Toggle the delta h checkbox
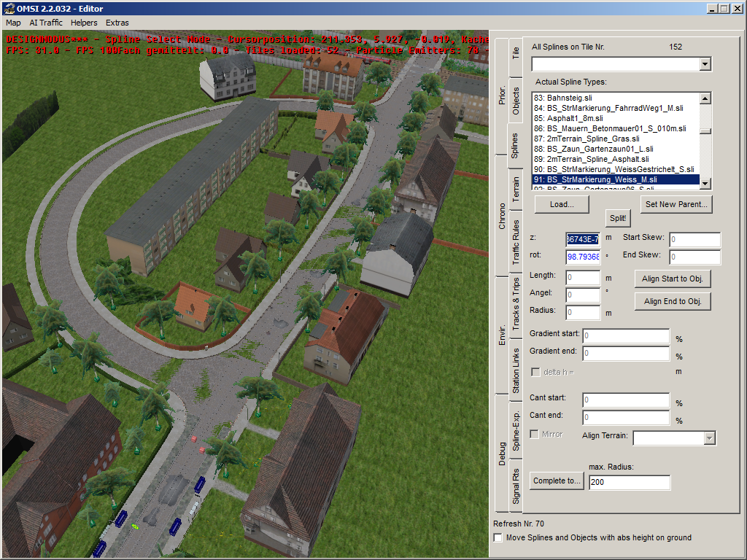The image size is (747, 560). (x=536, y=372)
